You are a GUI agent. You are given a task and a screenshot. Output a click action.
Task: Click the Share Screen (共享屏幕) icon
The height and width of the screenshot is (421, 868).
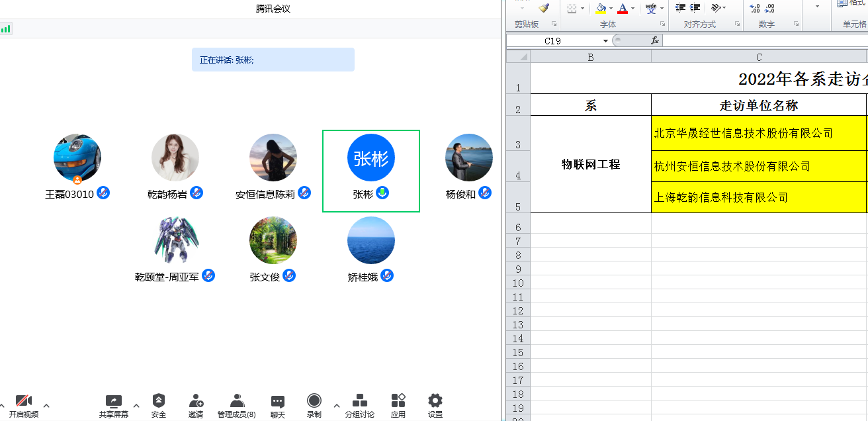(x=114, y=401)
